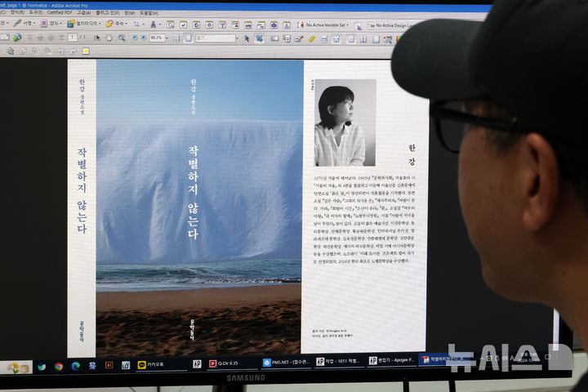The image size is (588, 392).
Task: Click the PitStop CMYK color bars icon
Action: point(235,25)
